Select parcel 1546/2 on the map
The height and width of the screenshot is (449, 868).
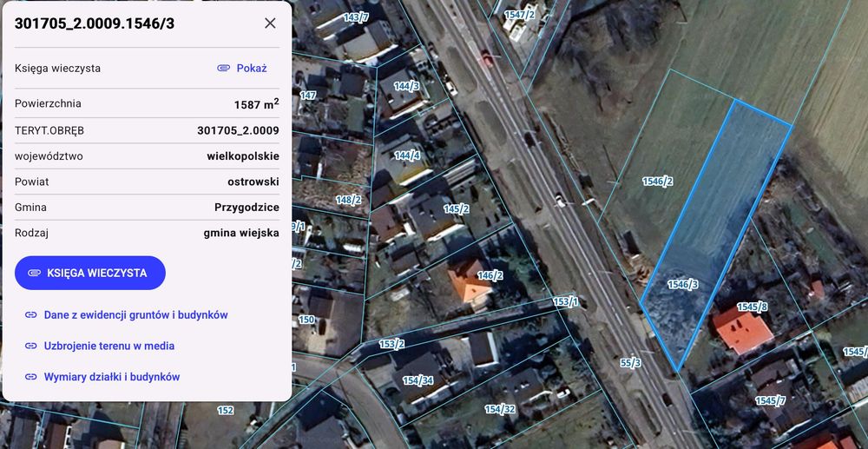658,181
